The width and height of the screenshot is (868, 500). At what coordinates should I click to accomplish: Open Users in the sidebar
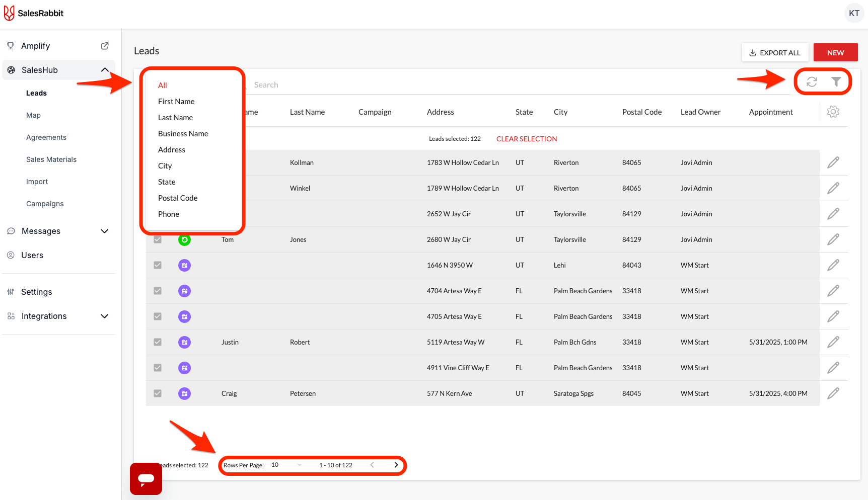(x=32, y=255)
